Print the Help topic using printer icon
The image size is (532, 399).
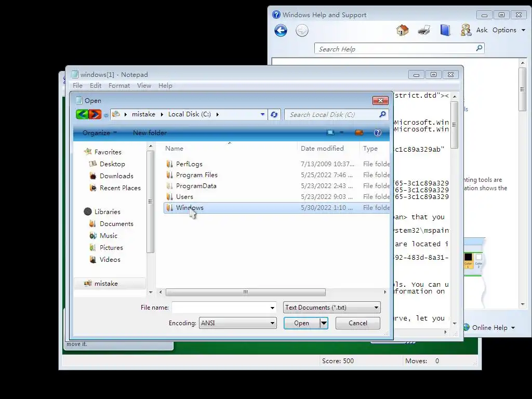pyautogui.click(x=424, y=30)
